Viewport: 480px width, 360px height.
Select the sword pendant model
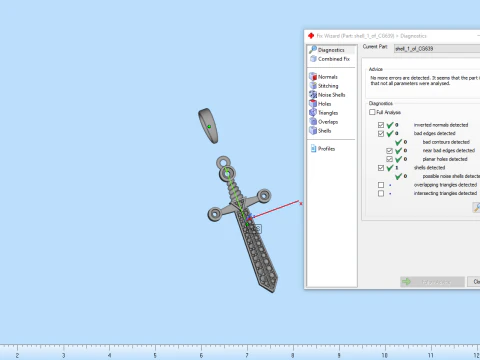point(243,223)
